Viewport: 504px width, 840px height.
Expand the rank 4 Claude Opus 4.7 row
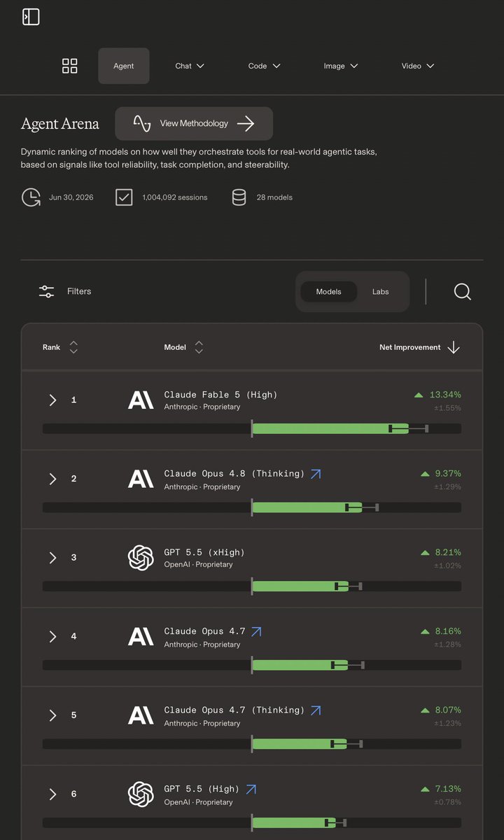[x=52, y=636]
